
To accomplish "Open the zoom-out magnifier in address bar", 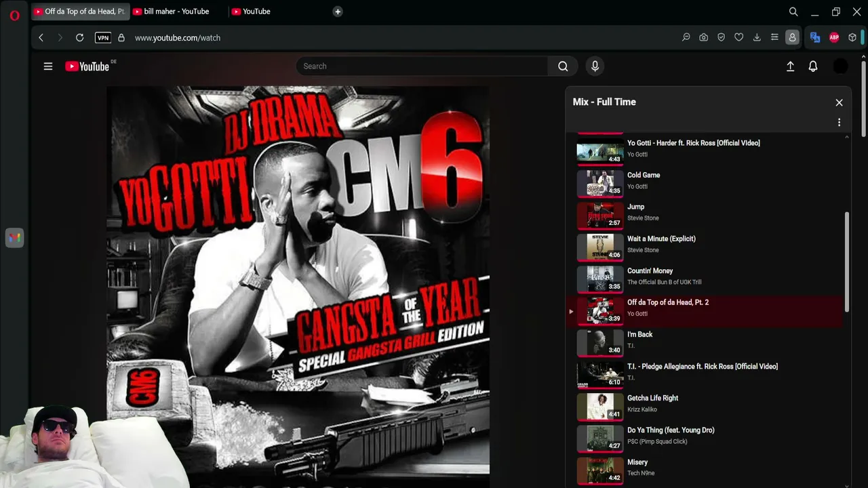I will (x=686, y=38).
